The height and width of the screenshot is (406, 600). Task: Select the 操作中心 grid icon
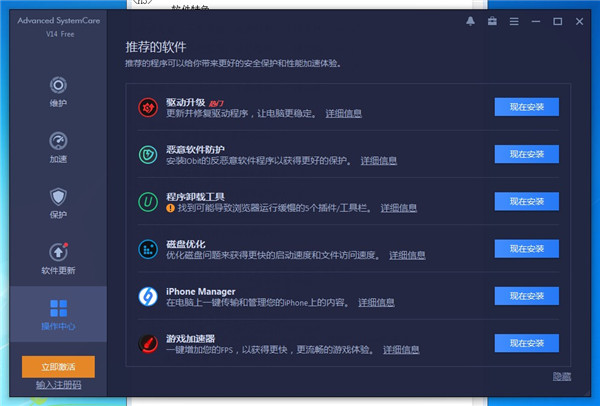pos(59,308)
